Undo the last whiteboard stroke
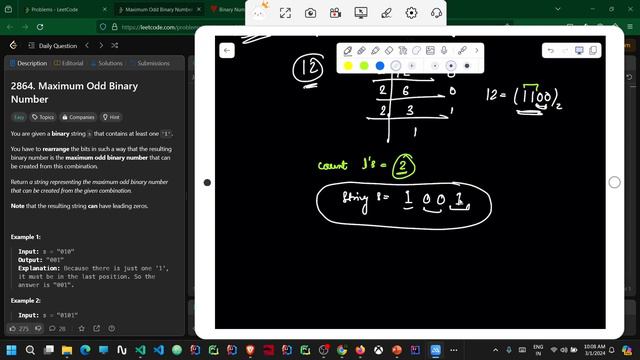 pyautogui.click(x=551, y=51)
